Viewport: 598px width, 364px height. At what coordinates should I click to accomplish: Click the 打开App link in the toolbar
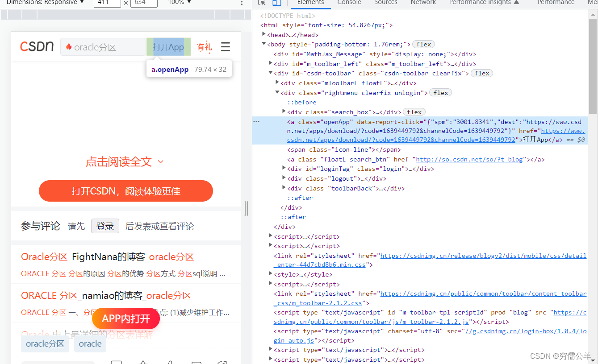pyautogui.click(x=168, y=47)
